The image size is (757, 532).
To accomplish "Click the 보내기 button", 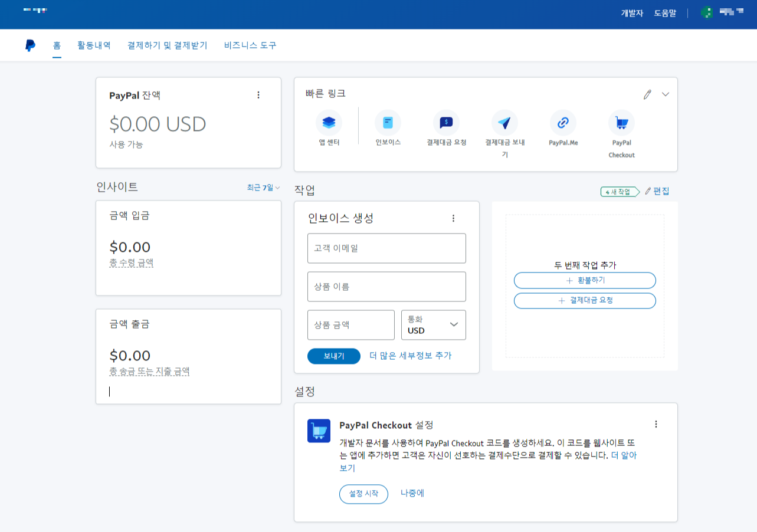I will pos(334,356).
